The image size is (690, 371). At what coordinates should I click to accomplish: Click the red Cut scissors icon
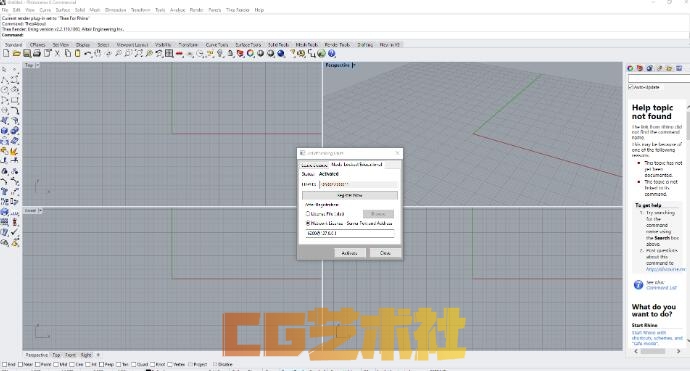coord(57,53)
